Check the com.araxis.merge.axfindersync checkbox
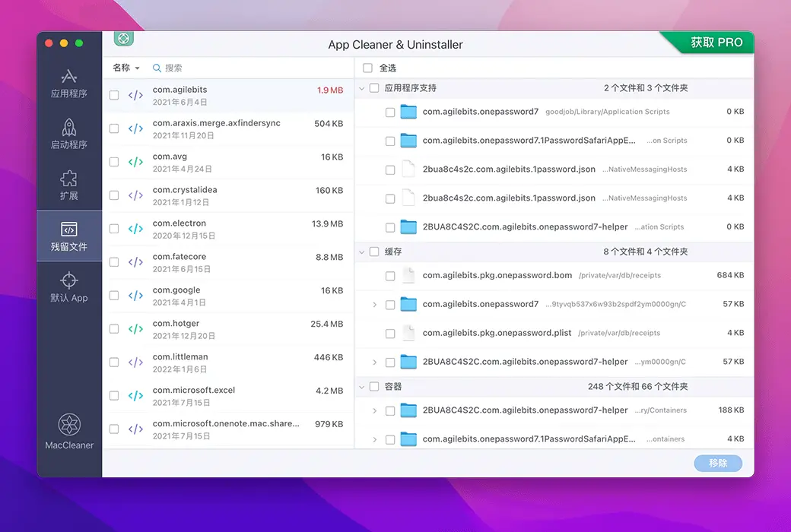791x532 pixels. (x=114, y=128)
